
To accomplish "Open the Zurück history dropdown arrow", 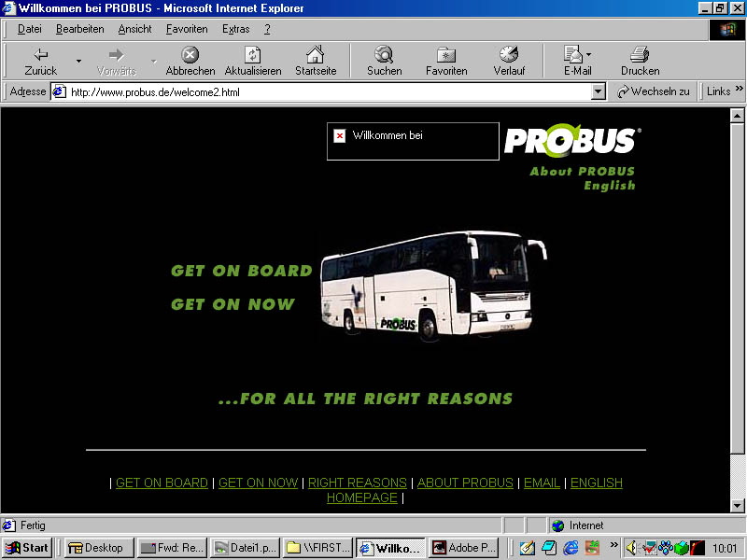I will (78, 61).
